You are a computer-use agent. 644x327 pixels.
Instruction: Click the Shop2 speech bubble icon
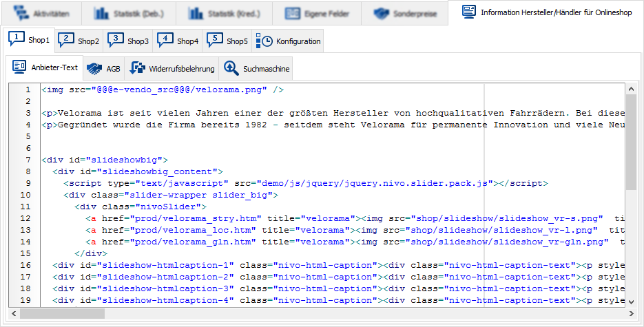[66, 40]
